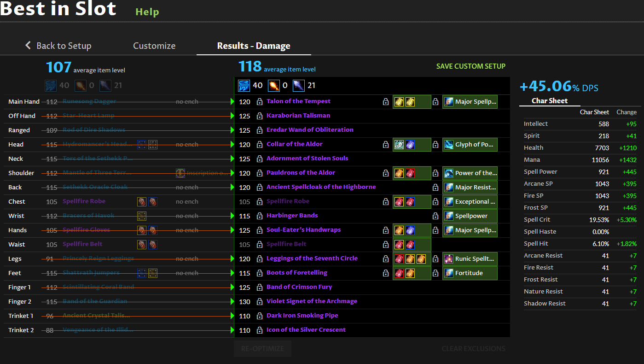Go Back to Setup
The image size is (644, 364).
point(58,46)
